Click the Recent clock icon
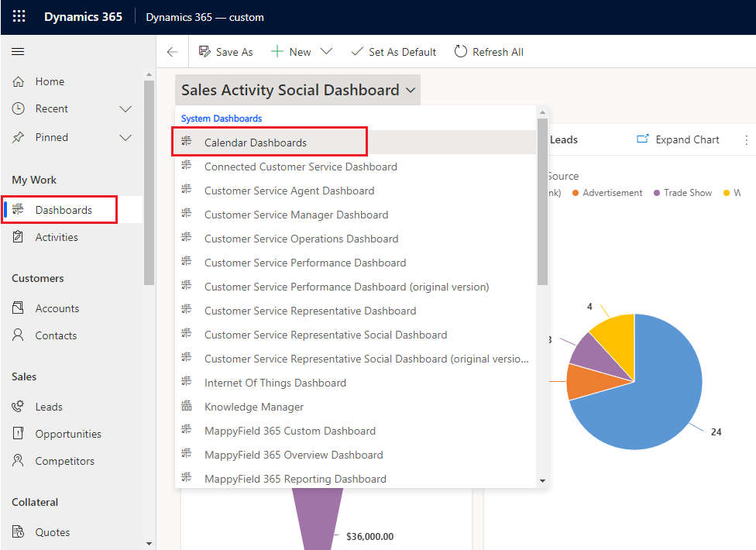The image size is (756, 550). click(x=18, y=108)
